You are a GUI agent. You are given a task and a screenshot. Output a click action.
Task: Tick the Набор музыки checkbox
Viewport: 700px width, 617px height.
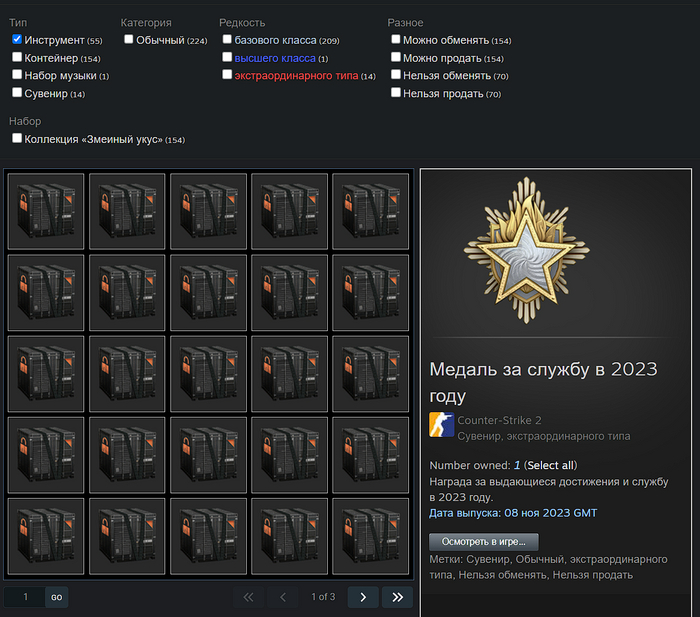point(17,75)
